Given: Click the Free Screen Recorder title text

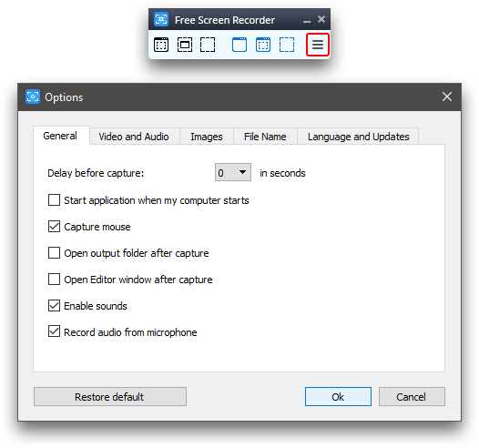Looking at the screenshot, I should (225, 20).
